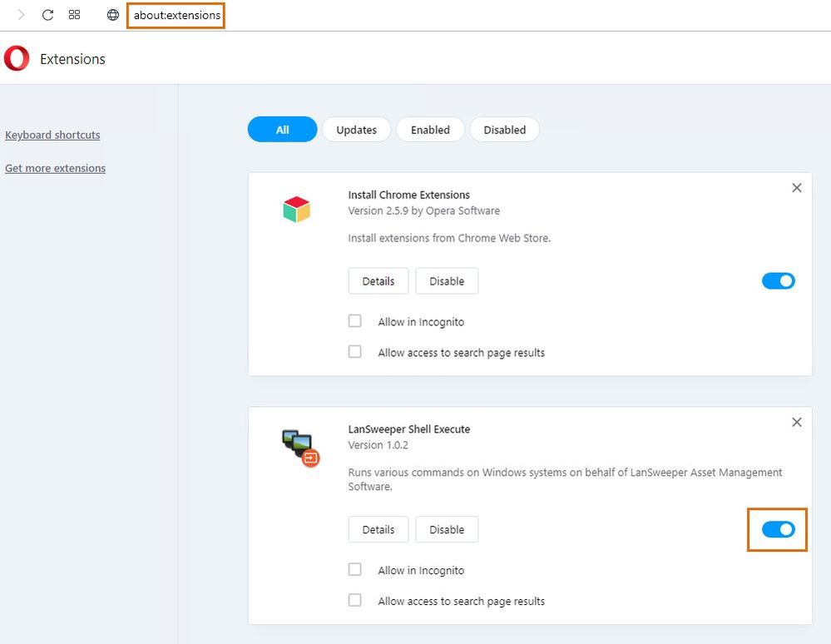831x644 pixels.
Task: Enable search page results access for LanSweeper
Action: coord(355,600)
